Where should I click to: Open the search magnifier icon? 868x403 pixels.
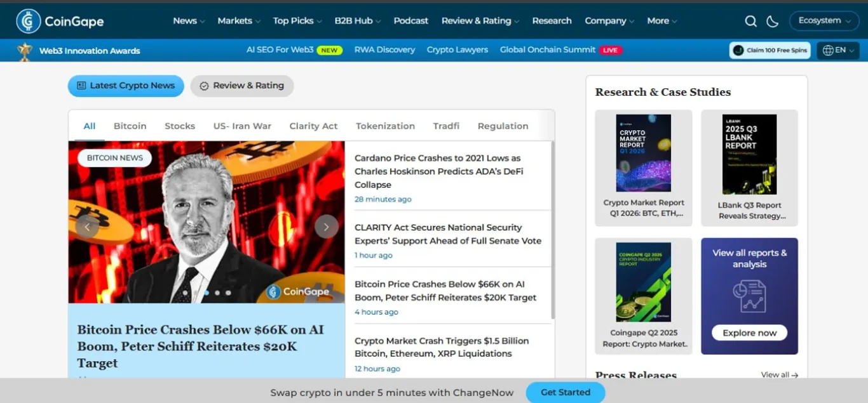750,21
